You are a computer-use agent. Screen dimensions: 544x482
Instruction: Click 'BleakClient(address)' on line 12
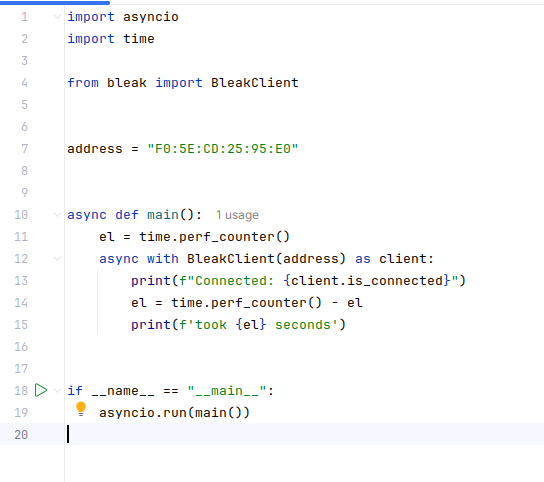[x=266, y=259]
